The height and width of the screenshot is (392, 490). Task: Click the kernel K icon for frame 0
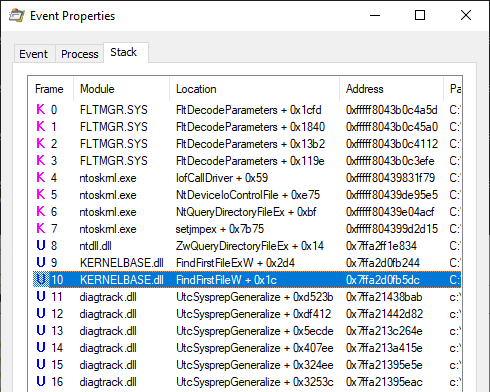(41, 109)
